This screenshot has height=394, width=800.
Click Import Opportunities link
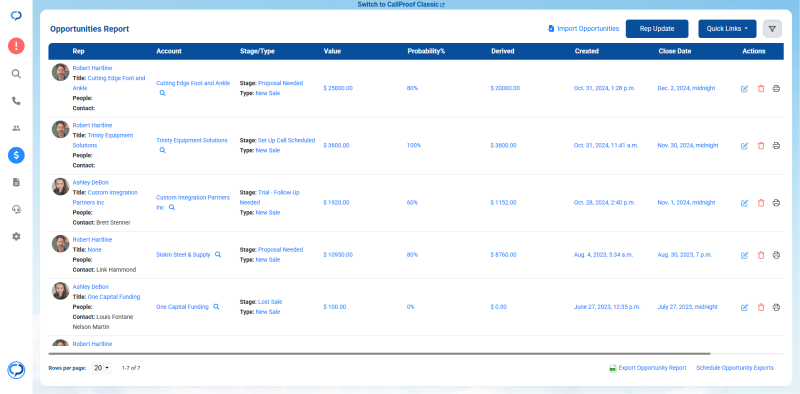click(583, 29)
